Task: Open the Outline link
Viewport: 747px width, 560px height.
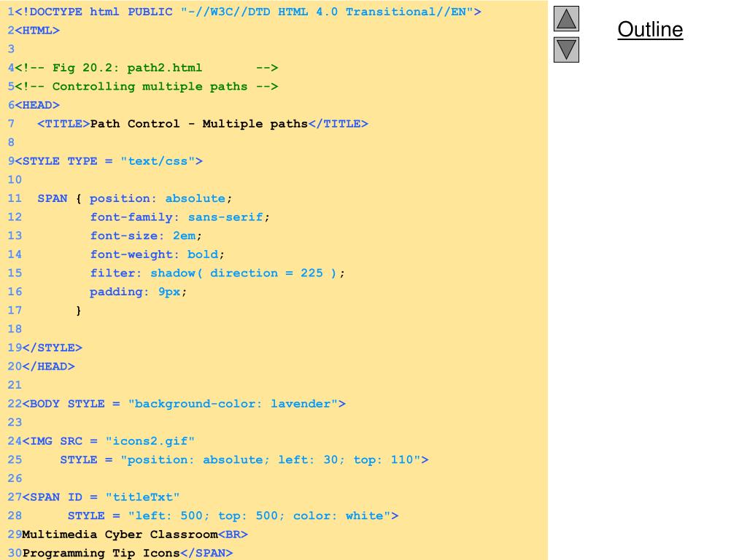Action: click(x=650, y=29)
